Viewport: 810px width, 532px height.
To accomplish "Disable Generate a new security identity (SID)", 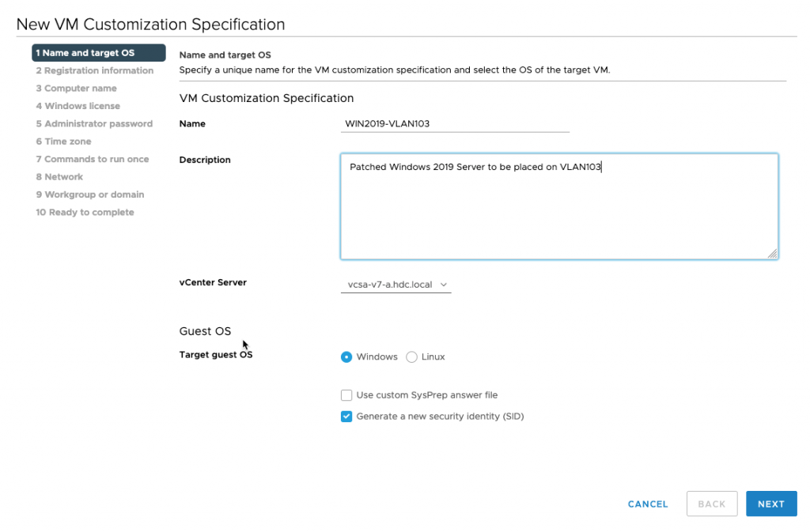I will point(346,416).
